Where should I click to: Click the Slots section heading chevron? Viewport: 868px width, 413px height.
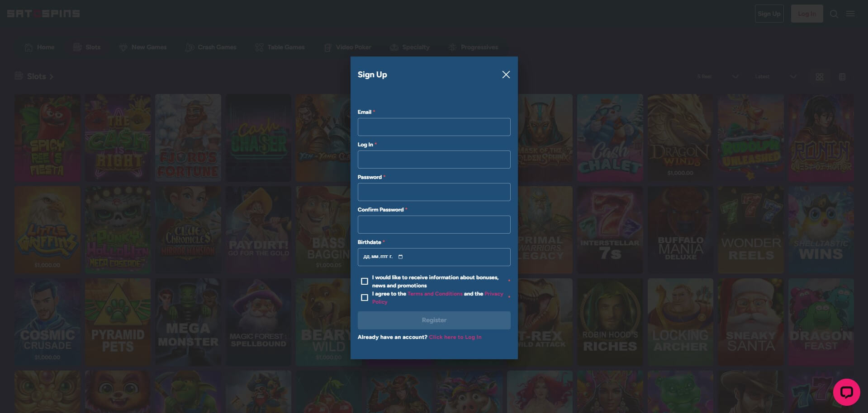[52, 77]
